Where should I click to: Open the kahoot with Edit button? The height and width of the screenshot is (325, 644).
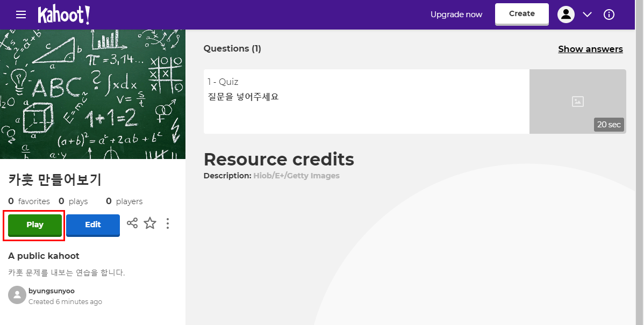(93, 225)
